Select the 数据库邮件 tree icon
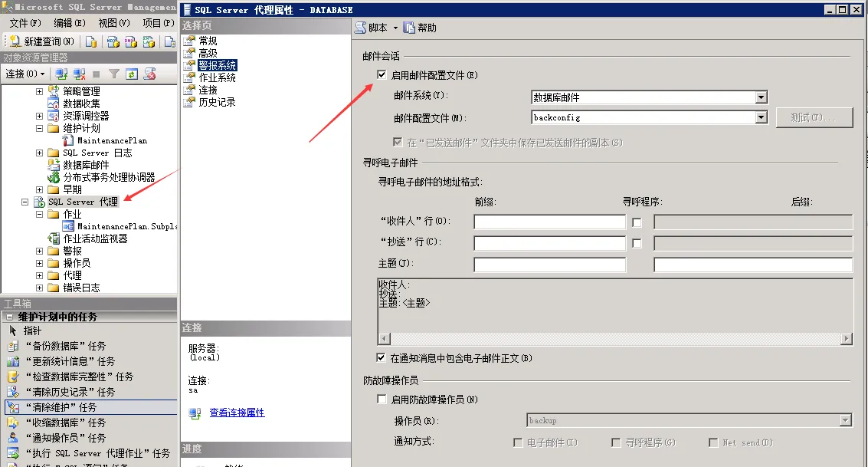 coord(54,165)
